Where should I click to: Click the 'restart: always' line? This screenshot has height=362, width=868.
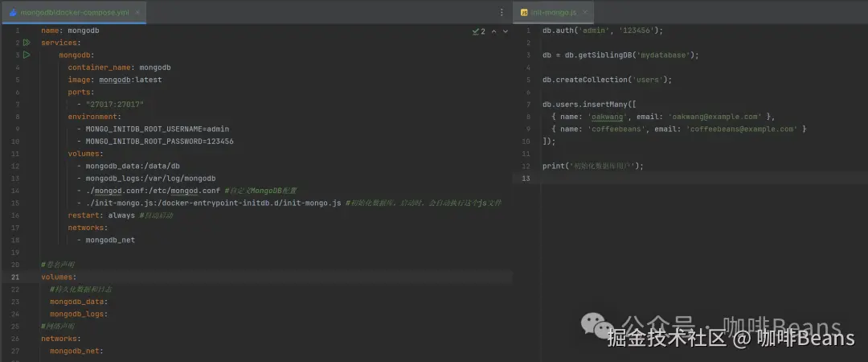(101, 215)
